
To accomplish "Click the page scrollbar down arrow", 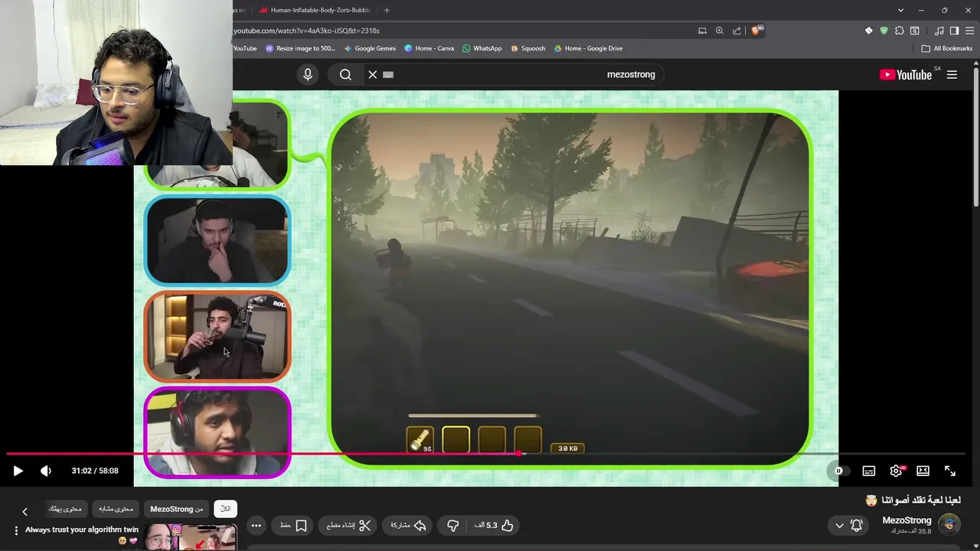I will (x=976, y=546).
